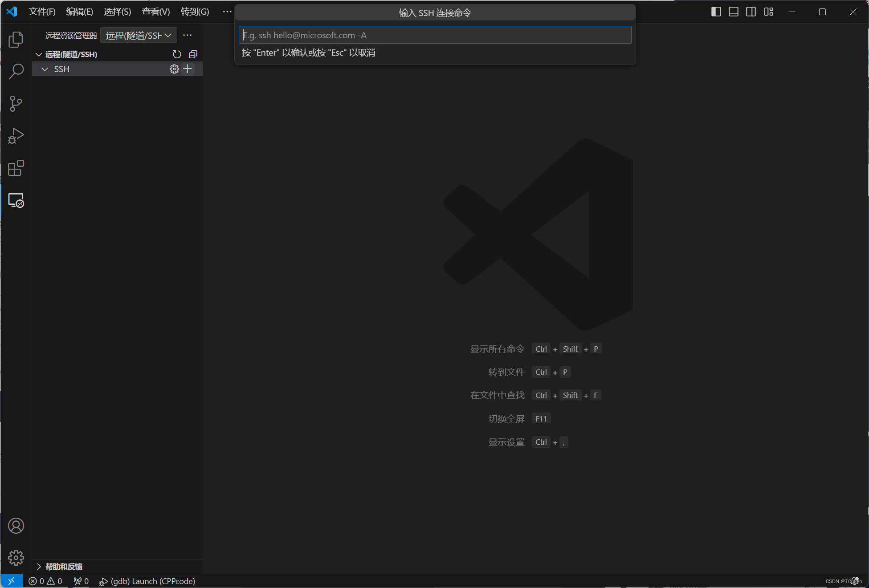Viewport: 869px width, 588px height.
Task: Open the Extensions view
Action: click(x=16, y=168)
